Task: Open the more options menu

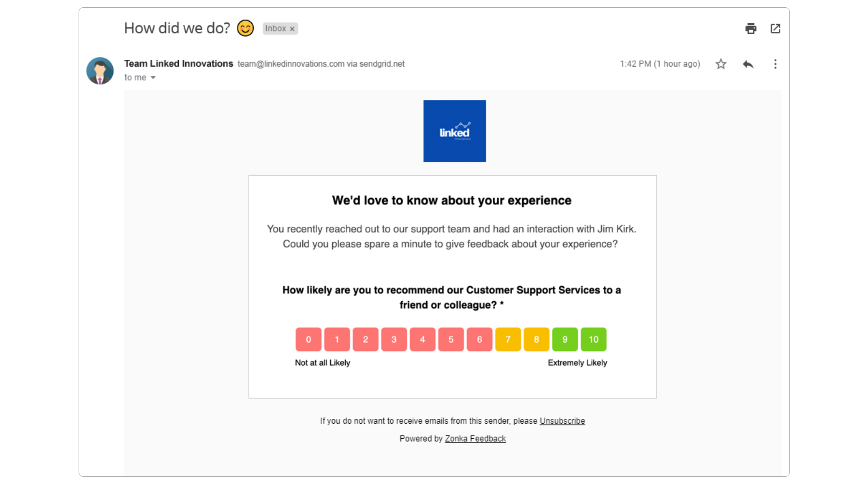Action: (x=775, y=63)
